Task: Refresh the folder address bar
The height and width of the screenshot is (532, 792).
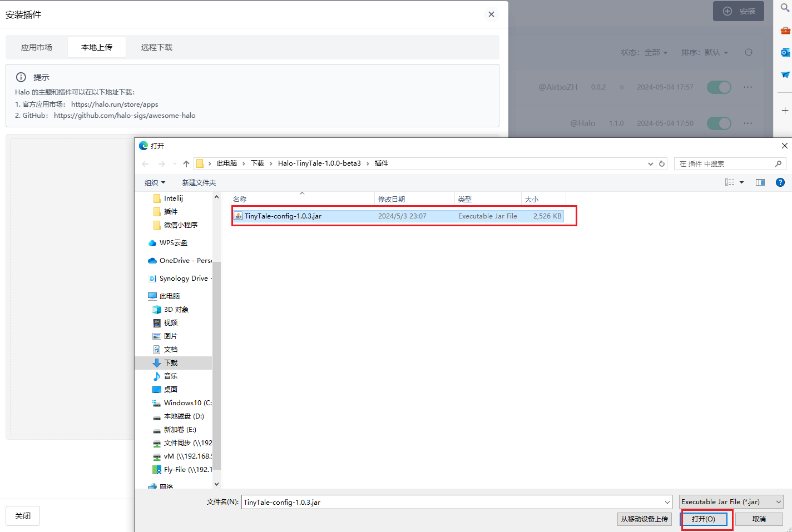Action: pos(662,163)
